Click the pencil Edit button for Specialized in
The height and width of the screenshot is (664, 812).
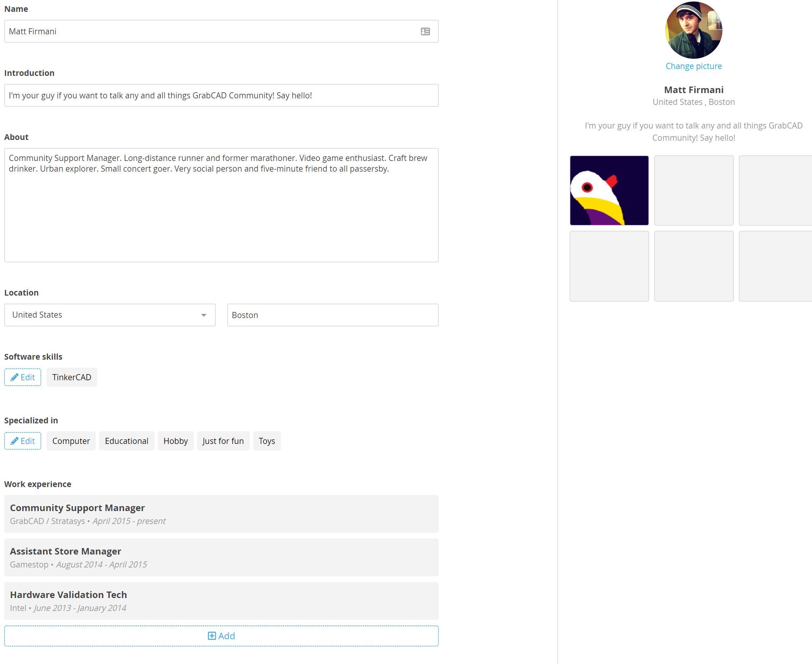(x=22, y=441)
